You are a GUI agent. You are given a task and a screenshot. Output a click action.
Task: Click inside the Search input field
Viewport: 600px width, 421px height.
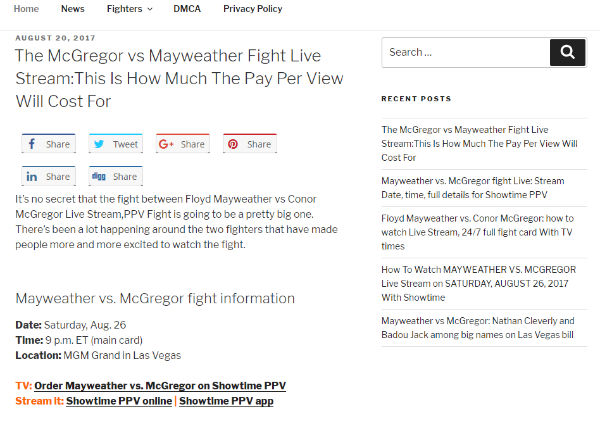pos(466,52)
